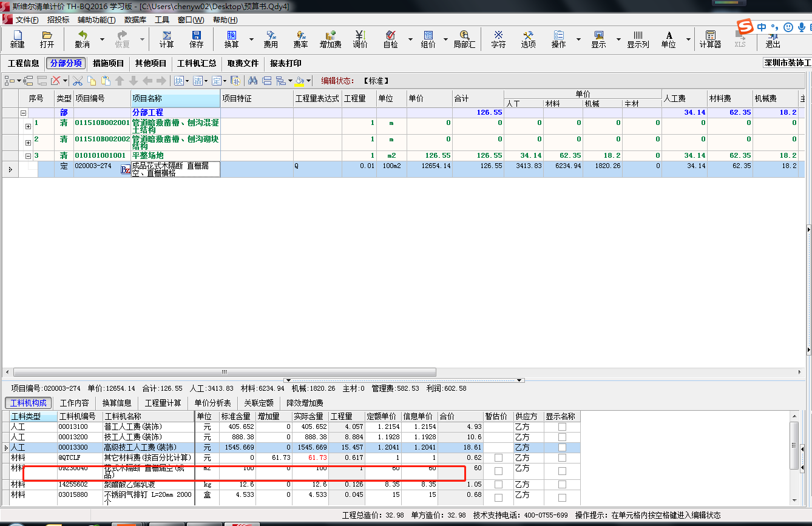Open dropdown arrow beside 撤消
Viewport: 812px width, 526px height.
click(102, 39)
